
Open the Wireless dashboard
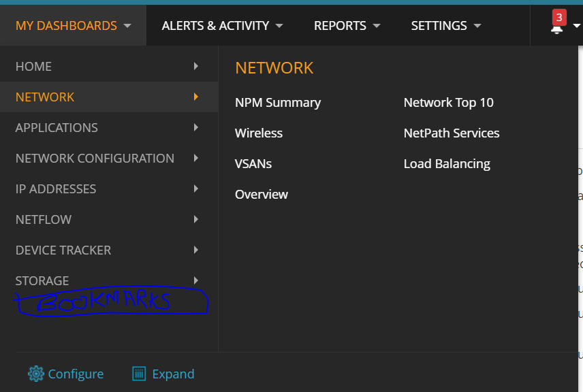coord(259,133)
